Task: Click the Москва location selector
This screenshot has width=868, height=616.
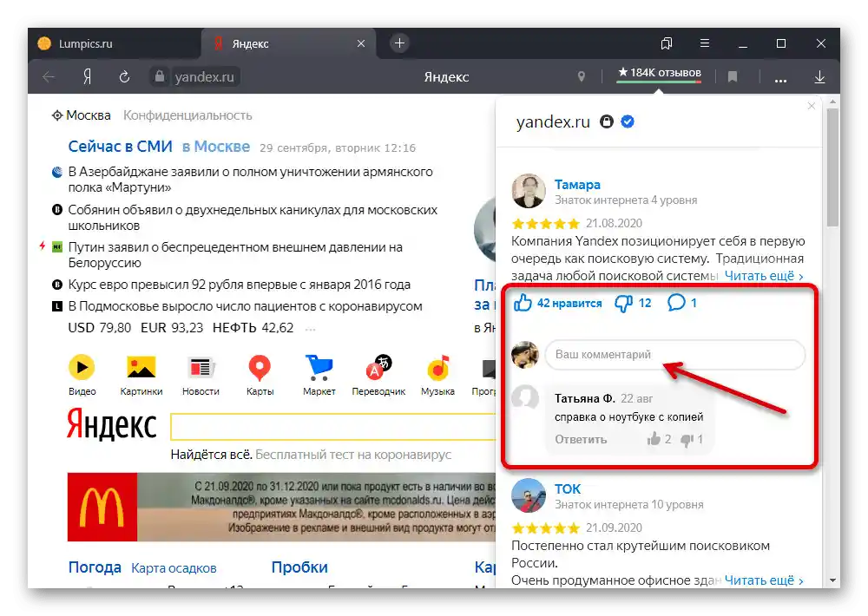Action: click(81, 115)
